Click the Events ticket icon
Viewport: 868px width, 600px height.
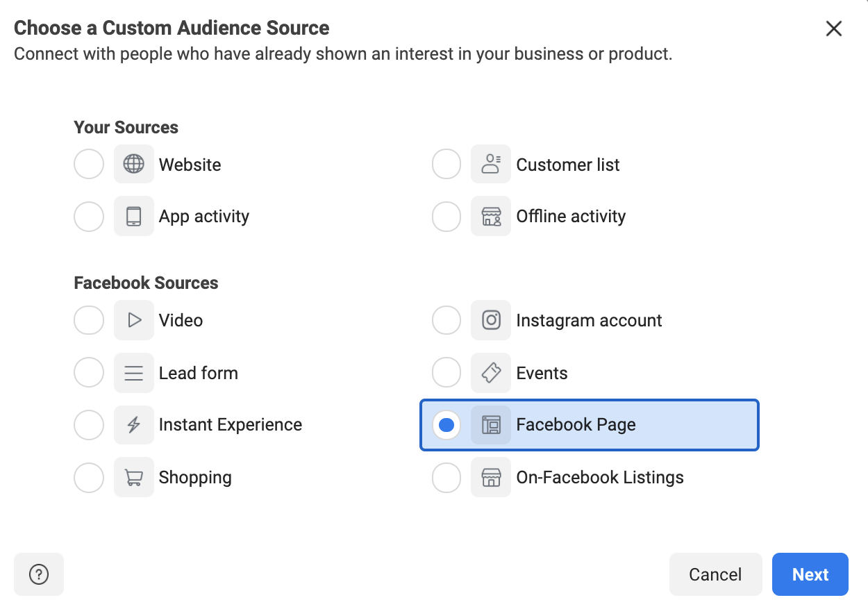click(491, 373)
